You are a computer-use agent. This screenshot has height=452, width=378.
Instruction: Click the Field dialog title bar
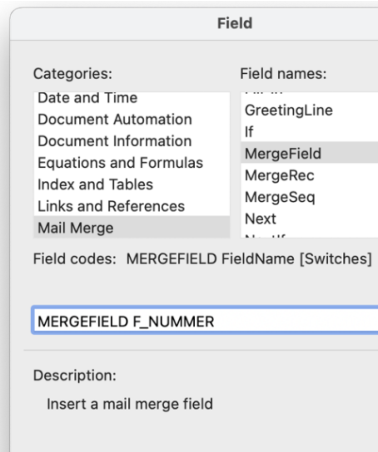click(194, 23)
